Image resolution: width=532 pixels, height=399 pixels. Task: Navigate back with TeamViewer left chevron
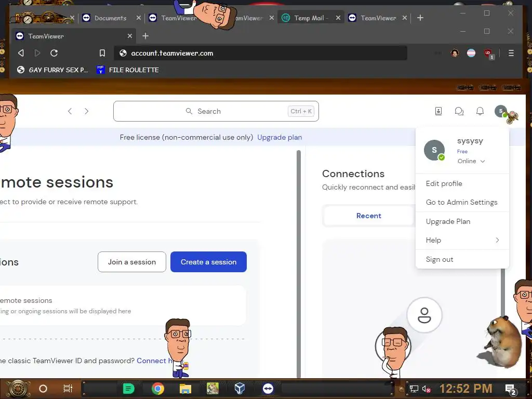tap(70, 111)
